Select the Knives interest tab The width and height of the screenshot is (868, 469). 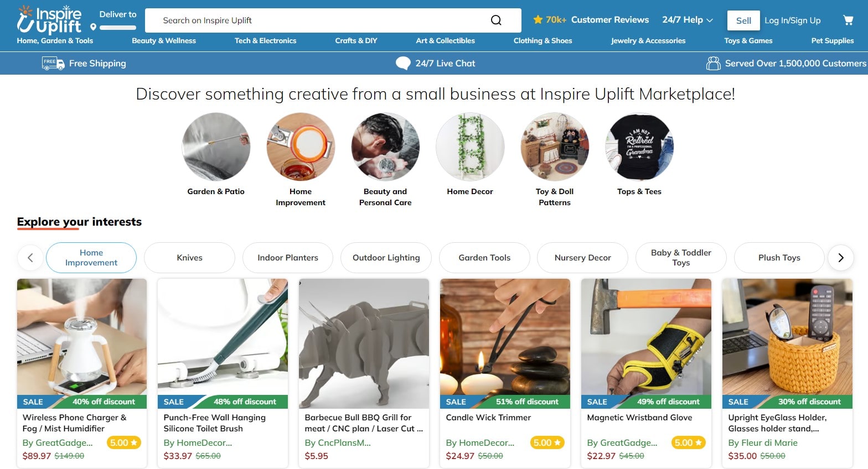(x=189, y=258)
